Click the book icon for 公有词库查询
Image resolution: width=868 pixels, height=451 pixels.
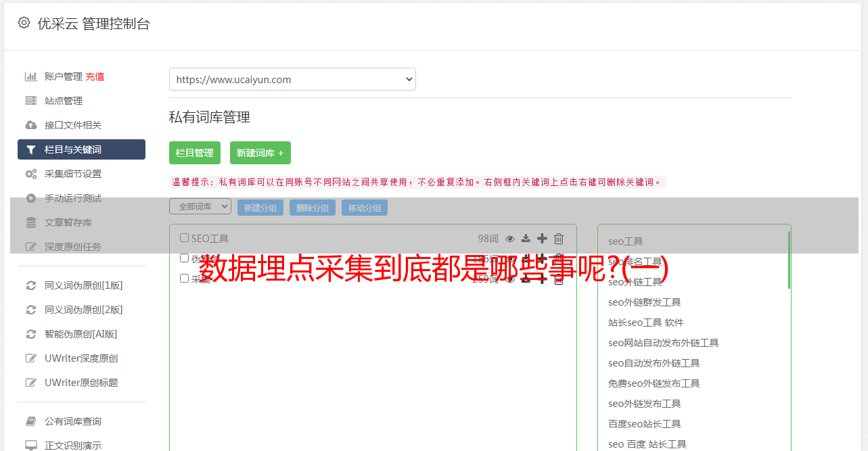pyautogui.click(x=31, y=421)
